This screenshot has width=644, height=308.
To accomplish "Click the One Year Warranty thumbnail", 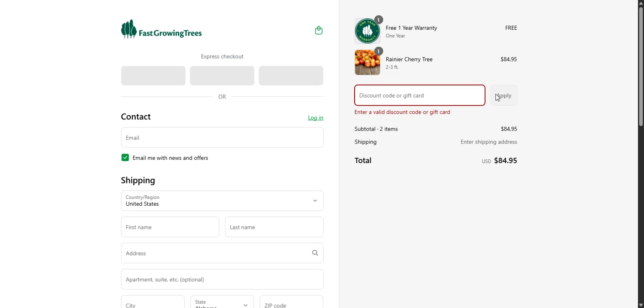I will pos(368,31).
